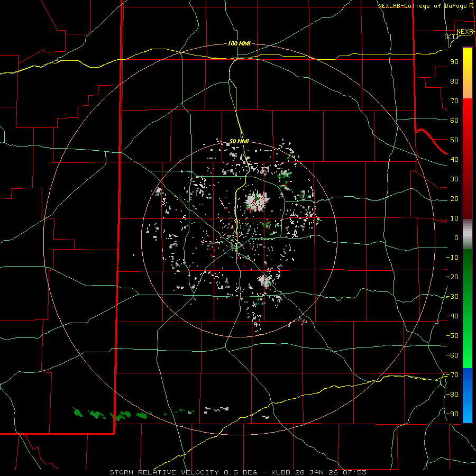476x476 pixels.
Task: Click the 07:53 timestamp
Action: point(355,472)
